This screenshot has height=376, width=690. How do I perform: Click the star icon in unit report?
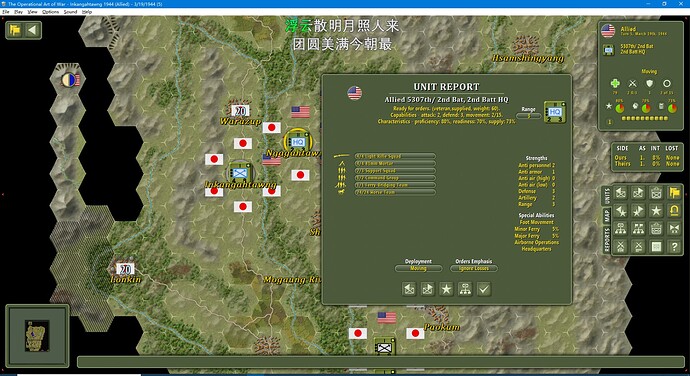pos(446,289)
